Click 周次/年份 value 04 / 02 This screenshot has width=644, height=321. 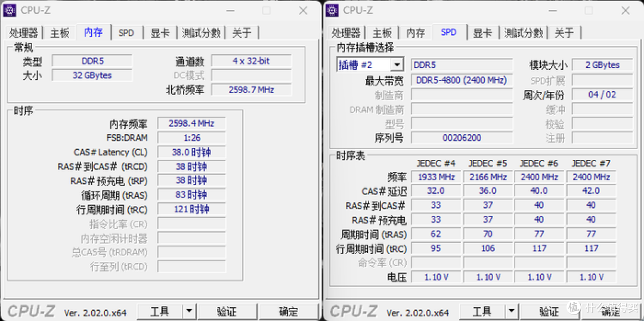[602, 95]
